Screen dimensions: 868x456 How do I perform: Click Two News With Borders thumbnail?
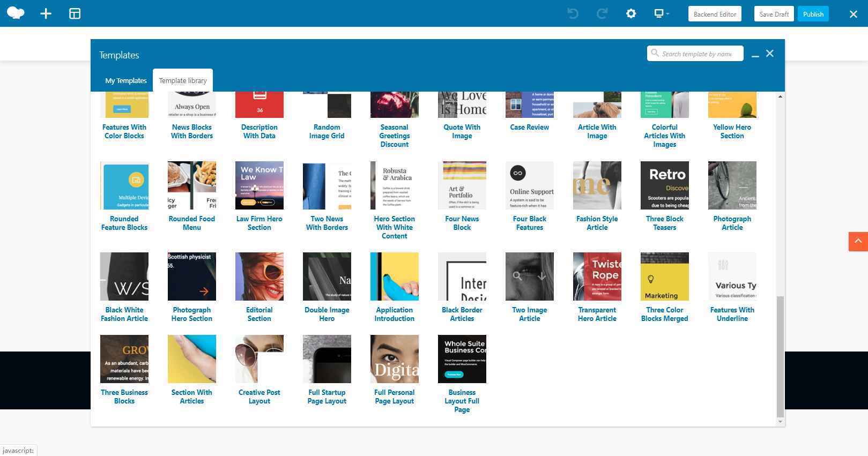click(x=327, y=185)
